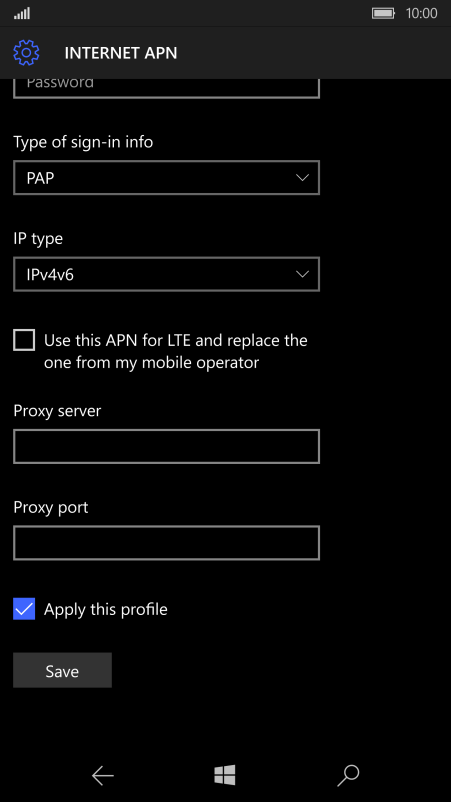This screenshot has width=451, height=802.
Task: Focus the Proxy port field
Action: (167, 543)
